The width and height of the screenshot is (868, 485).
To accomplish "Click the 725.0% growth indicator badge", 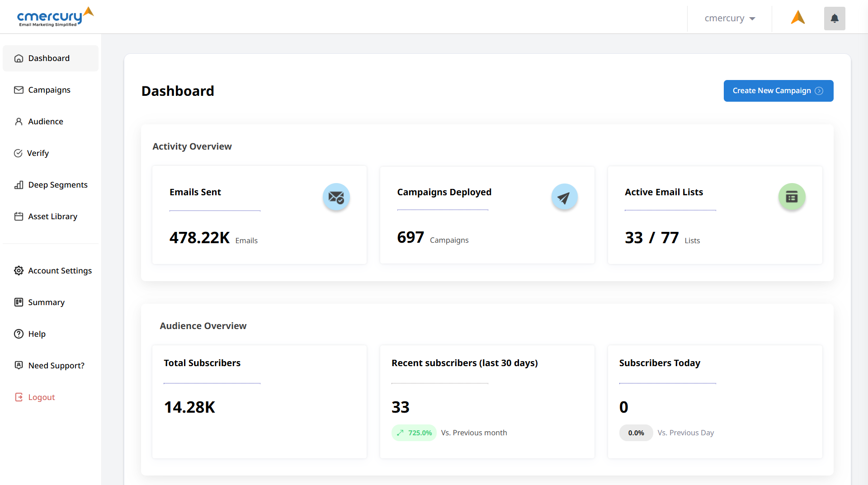I will [x=414, y=433].
